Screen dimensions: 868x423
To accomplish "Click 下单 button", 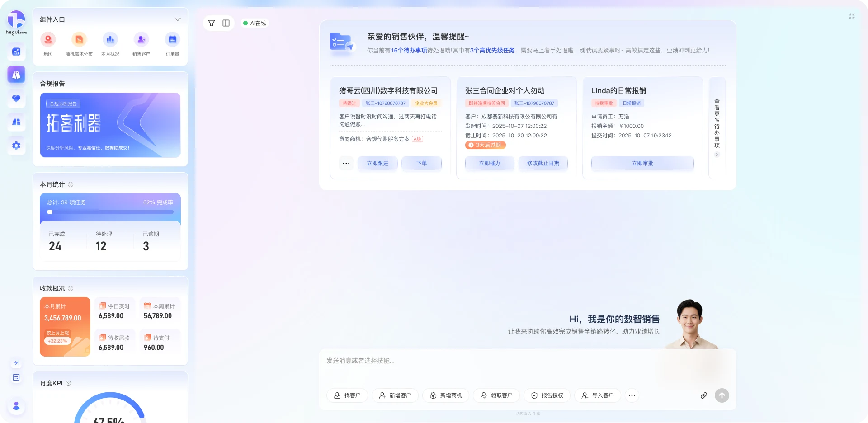I will [422, 163].
